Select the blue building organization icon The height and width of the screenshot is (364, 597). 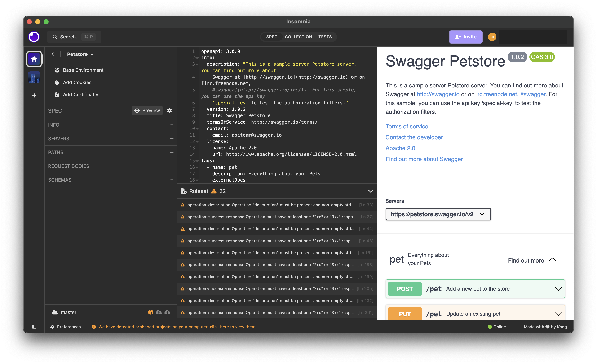[x=34, y=77]
